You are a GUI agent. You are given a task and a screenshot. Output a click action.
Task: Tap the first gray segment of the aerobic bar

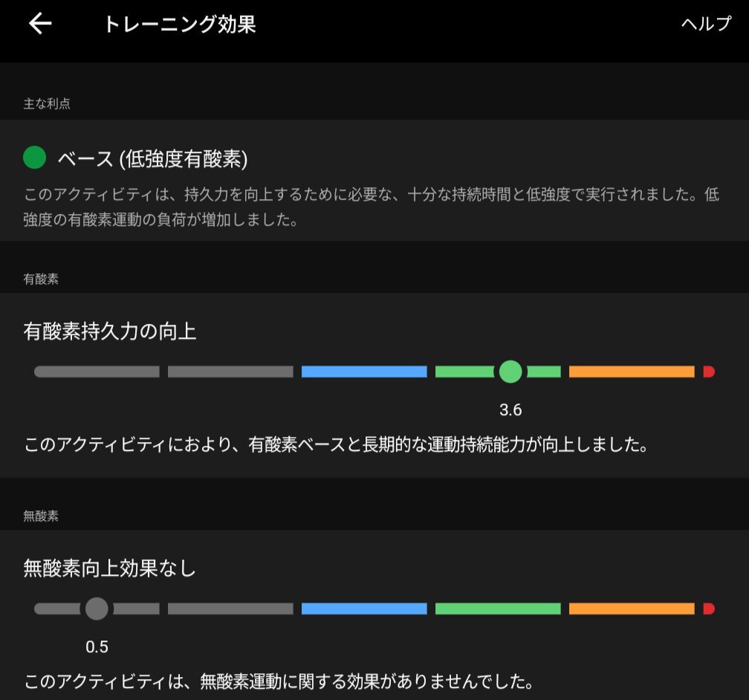click(x=97, y=372)
